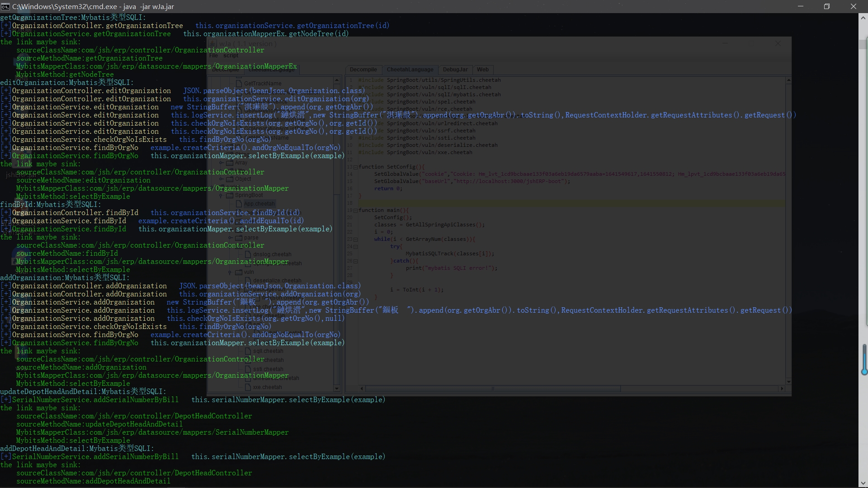Collapse the main function fold marker
Viewport: 868px width, 488px height.
[x=355, y=211]
